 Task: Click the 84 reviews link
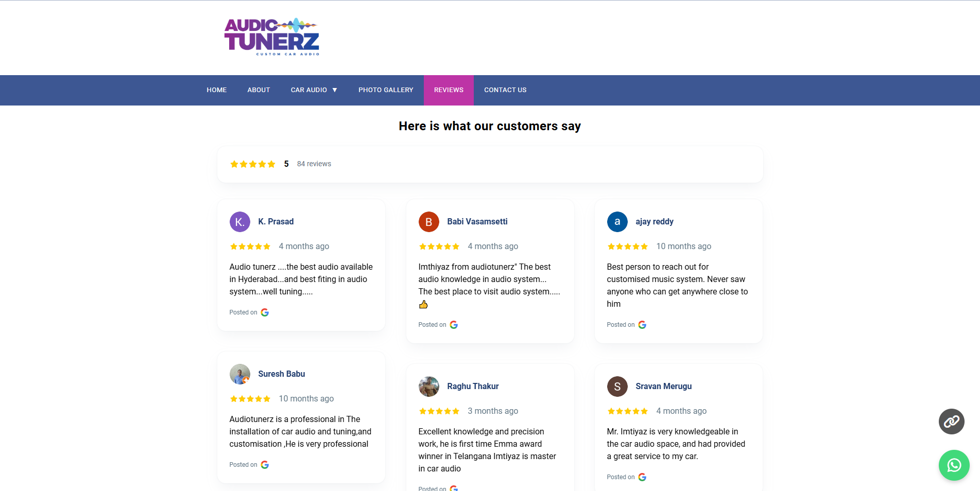(314, 164)
